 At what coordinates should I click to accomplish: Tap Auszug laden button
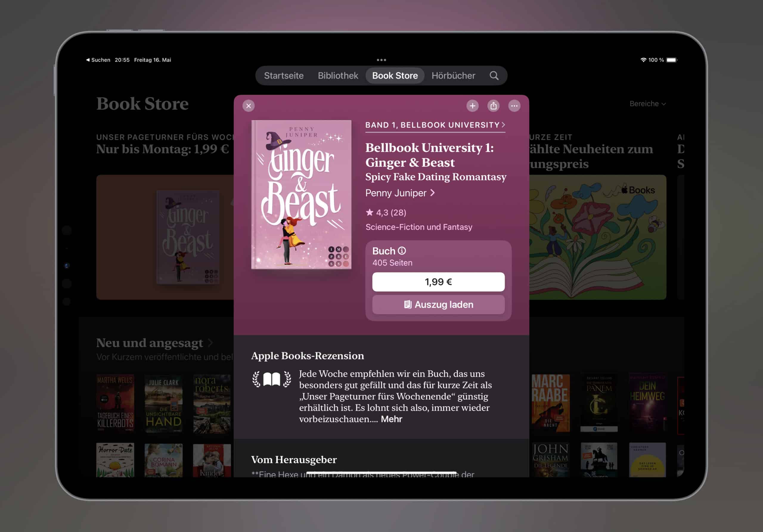pos(438,304)
